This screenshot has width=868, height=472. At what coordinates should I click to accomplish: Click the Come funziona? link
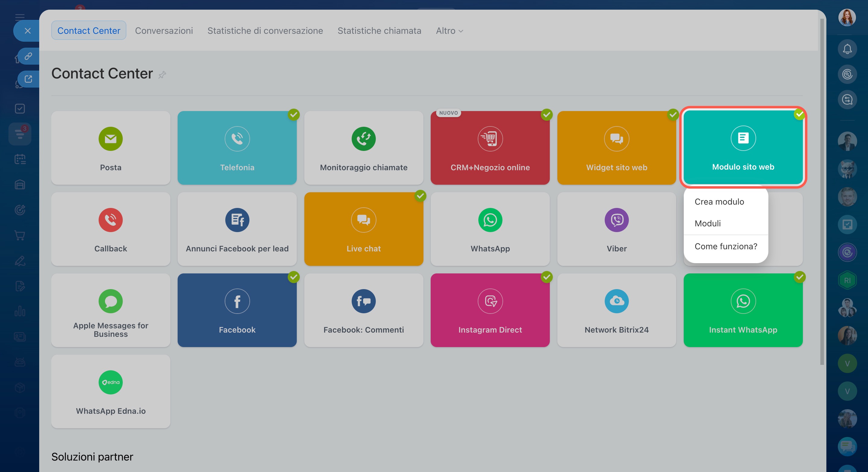coord(725,247)
